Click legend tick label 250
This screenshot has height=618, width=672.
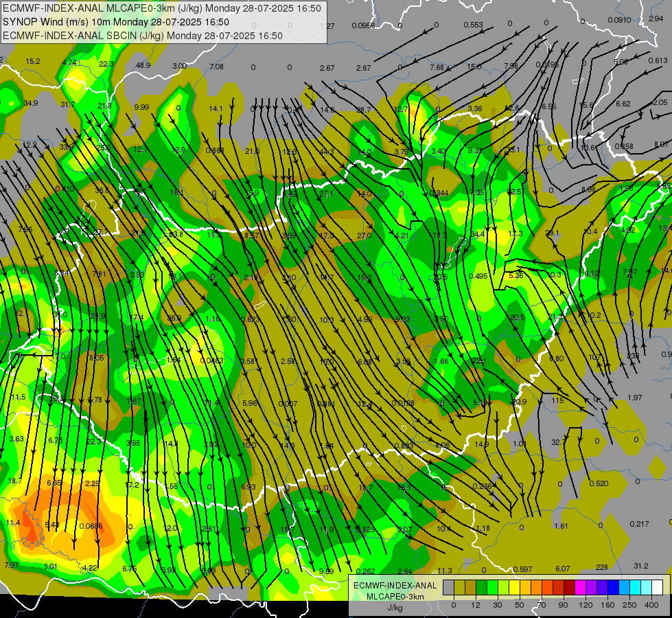click(x=629, y=605)
